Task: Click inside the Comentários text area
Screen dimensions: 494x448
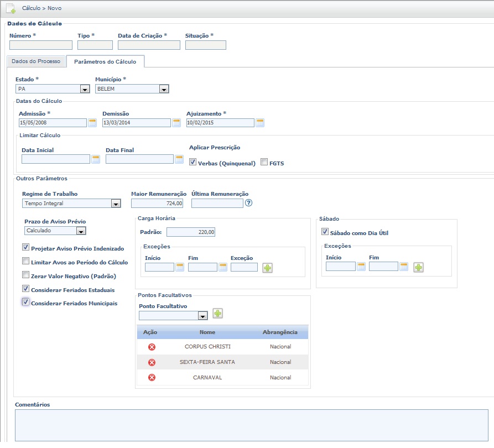Action: tap(252, 425)
